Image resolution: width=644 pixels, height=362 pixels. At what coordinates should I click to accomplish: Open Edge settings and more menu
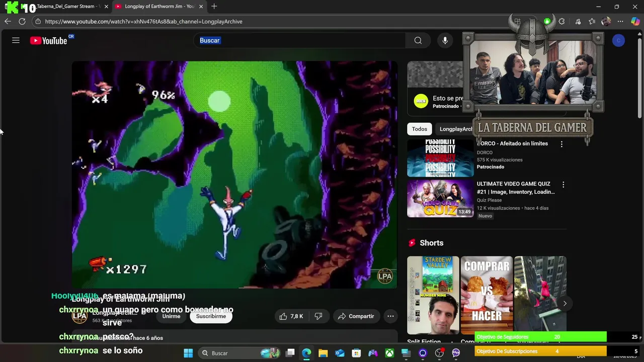pos(620,21)
